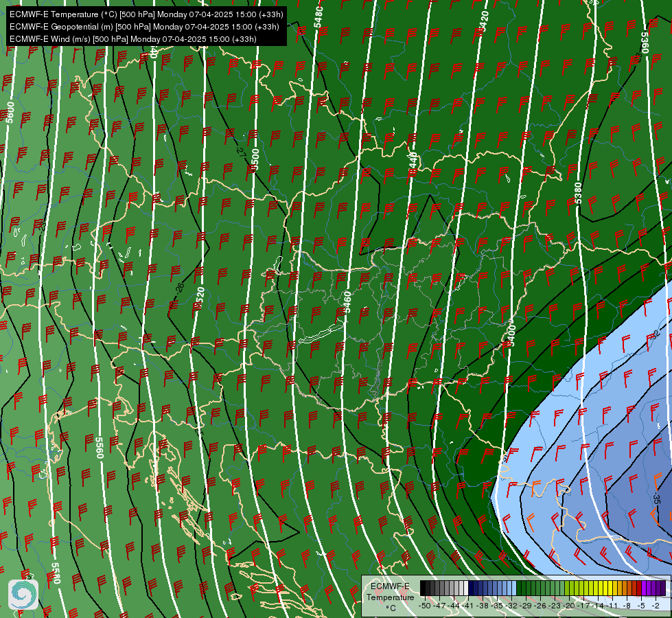Click the °C unit label in legend

(x=391, y=608)
